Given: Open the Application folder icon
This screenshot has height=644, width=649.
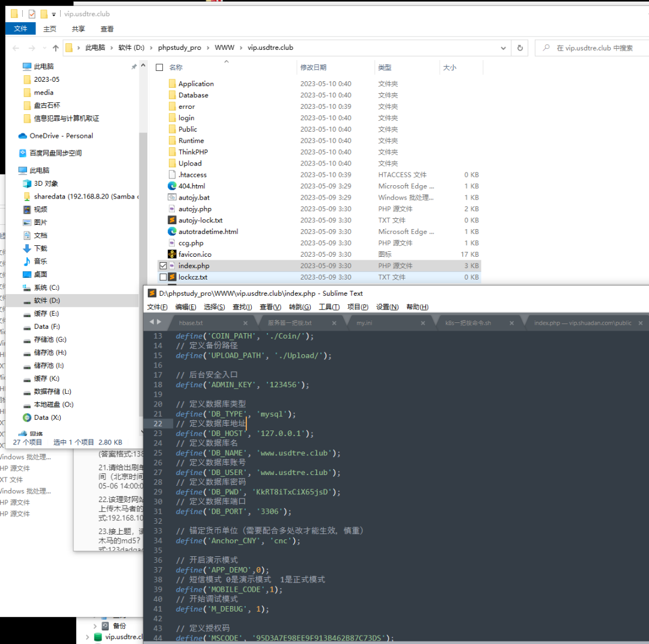Looking at the screenshot, I should pos(172,84).
